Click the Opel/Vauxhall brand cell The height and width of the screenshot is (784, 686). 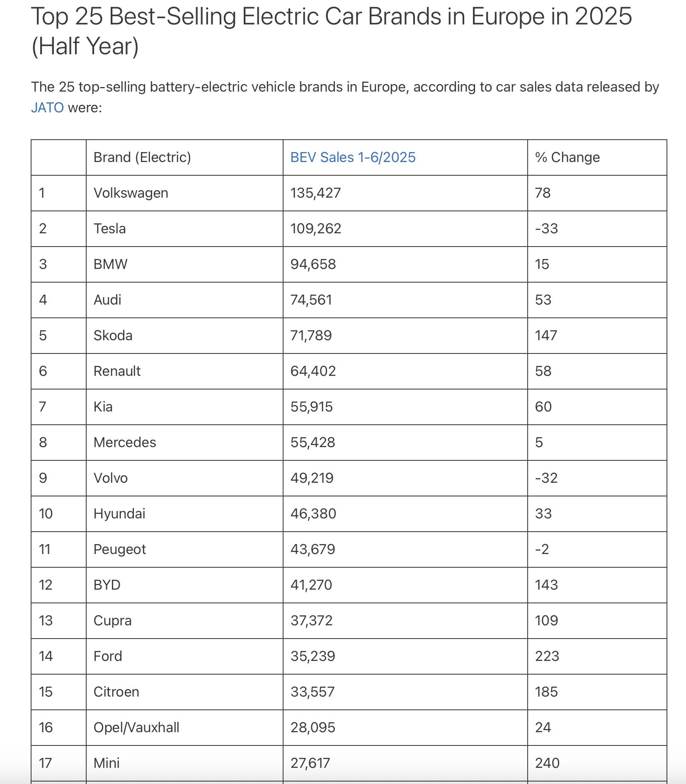point(136,728)
